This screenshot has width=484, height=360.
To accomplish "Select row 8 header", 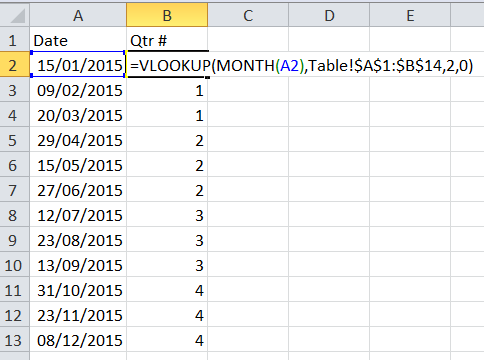I will (15, 215).
